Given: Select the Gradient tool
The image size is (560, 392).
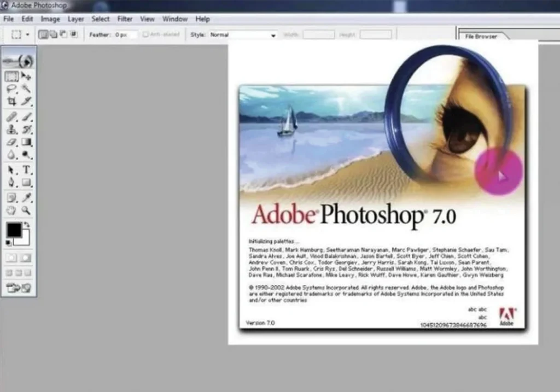Looking at the screenshot, I should [26, 142].
